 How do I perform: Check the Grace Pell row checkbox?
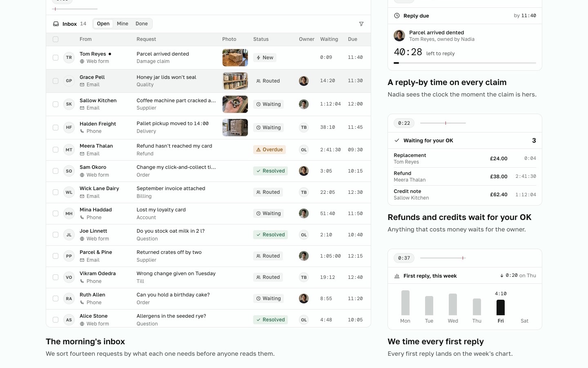pyautogui.click(x=56, y=81)
